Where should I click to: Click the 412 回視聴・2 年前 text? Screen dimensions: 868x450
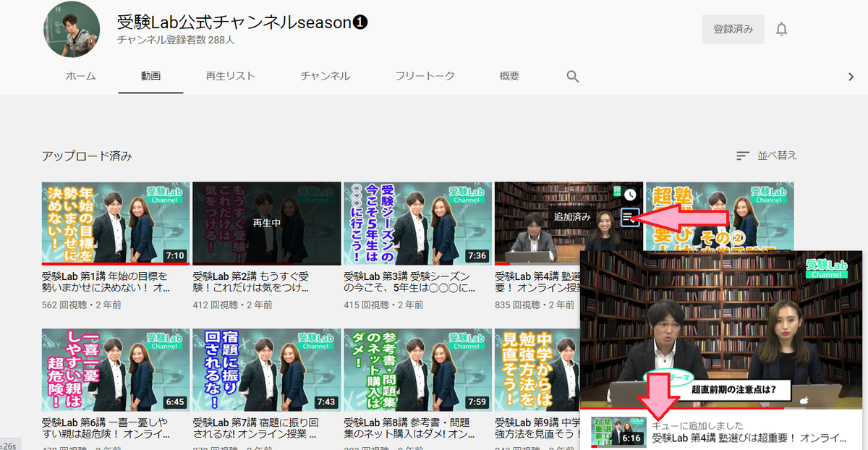[x=232, y=305]
